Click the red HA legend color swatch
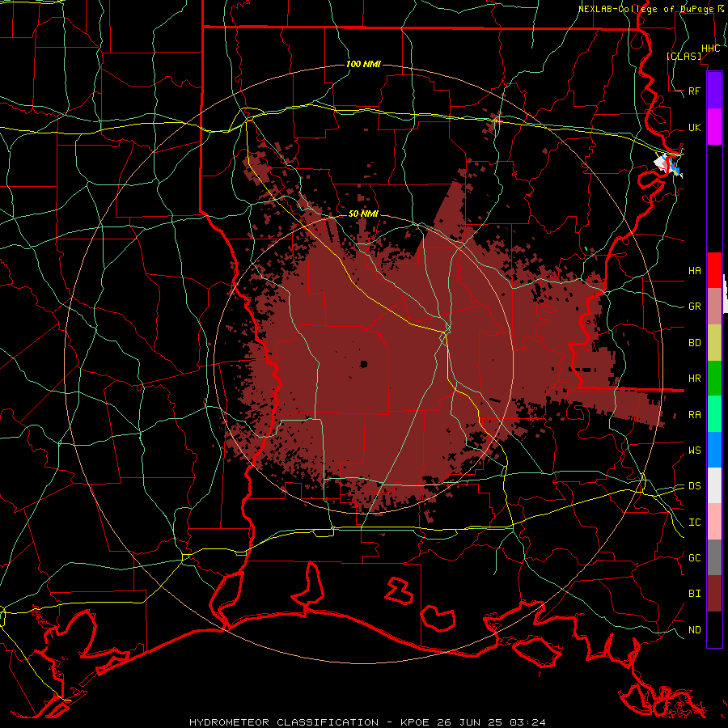The image size is (728, 728). tap(714, 270)
